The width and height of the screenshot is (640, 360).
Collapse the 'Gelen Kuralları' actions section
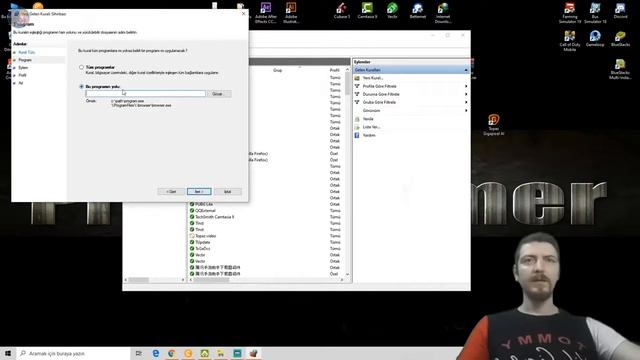click(466, 70)
